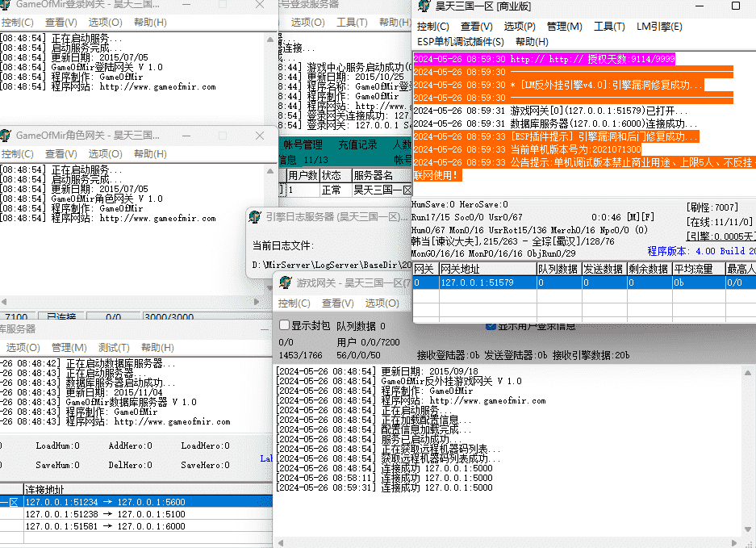
Task: Open the LM引擎(E) menu
Action: (659, 27)
